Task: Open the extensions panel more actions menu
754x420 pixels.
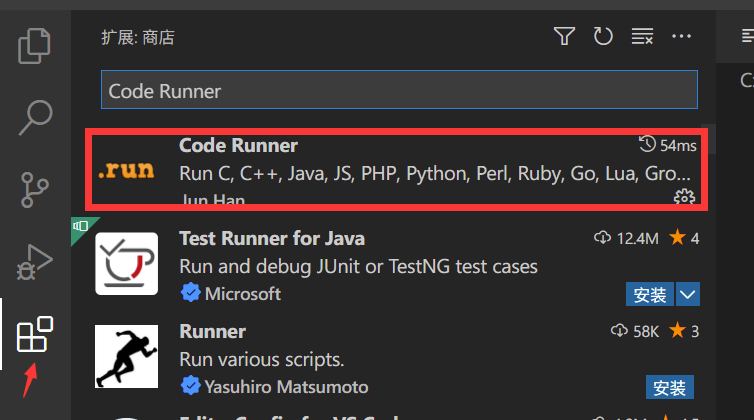Action: [x=682, y=37]
